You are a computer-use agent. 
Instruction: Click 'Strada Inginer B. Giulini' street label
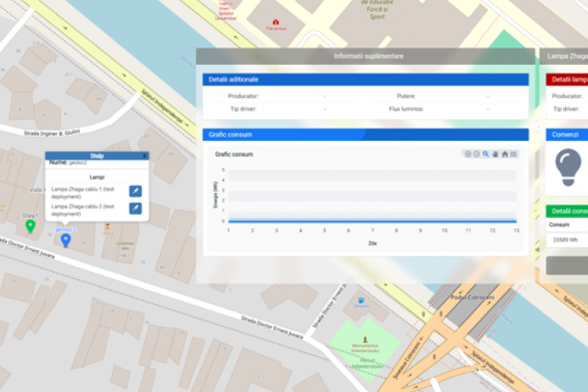pyautogui.click(x=52, y=132)
